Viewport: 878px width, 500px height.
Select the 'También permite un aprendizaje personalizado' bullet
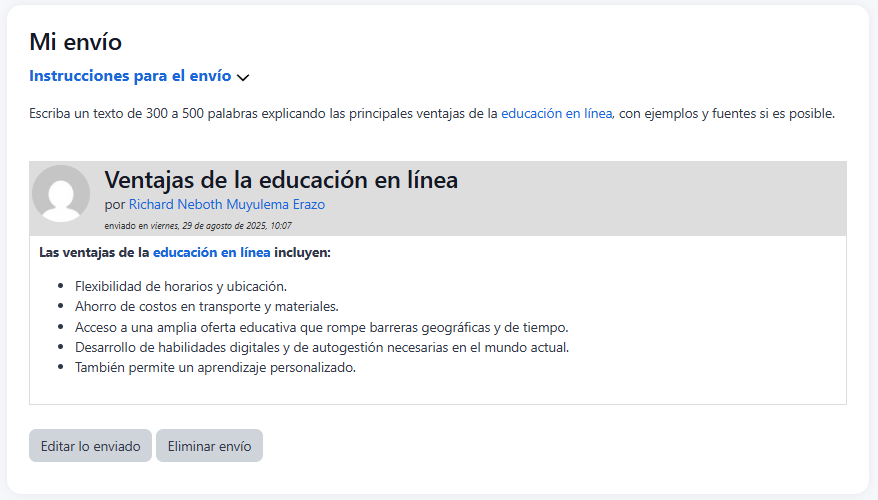[215, 367]
